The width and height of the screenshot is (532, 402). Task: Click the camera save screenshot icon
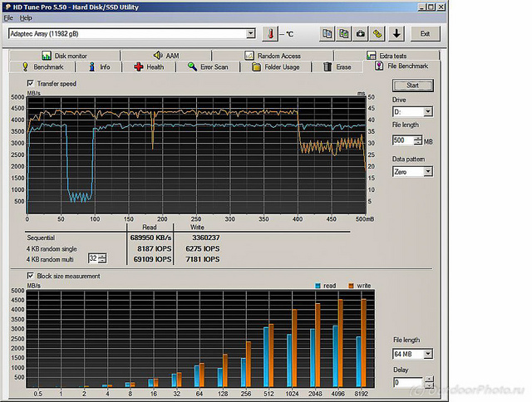[361, 34]
